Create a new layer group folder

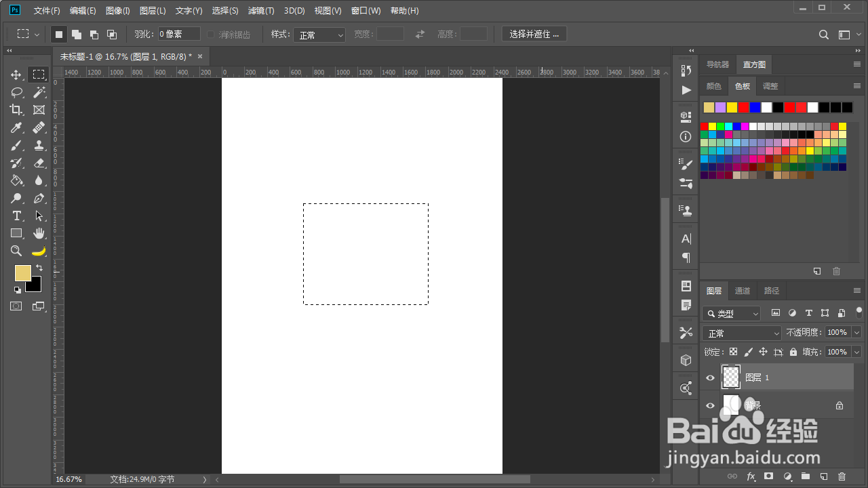806,476
